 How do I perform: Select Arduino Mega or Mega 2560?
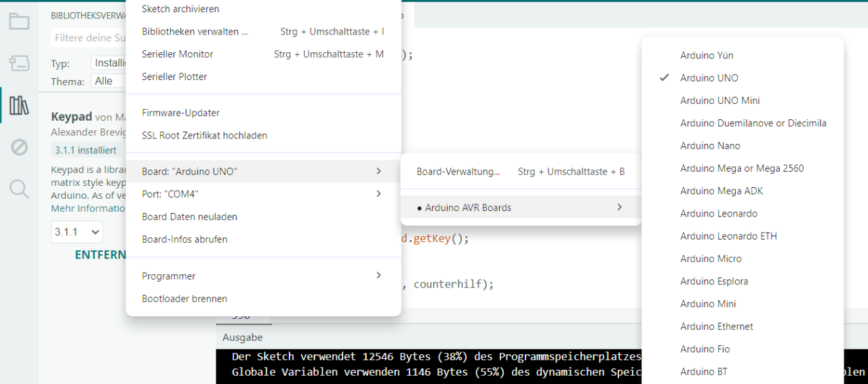pyautogui.click(x=743, y=168)
